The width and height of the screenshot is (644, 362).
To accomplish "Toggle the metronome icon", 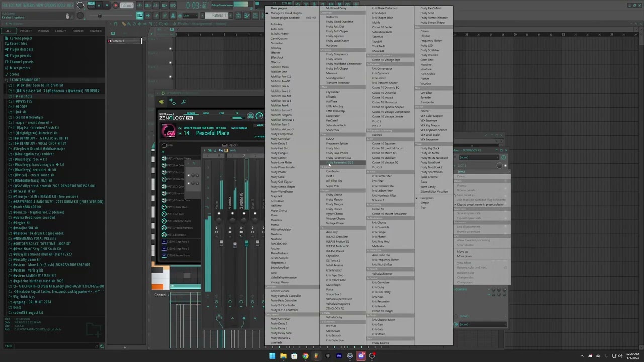I will tap(140, 5).
